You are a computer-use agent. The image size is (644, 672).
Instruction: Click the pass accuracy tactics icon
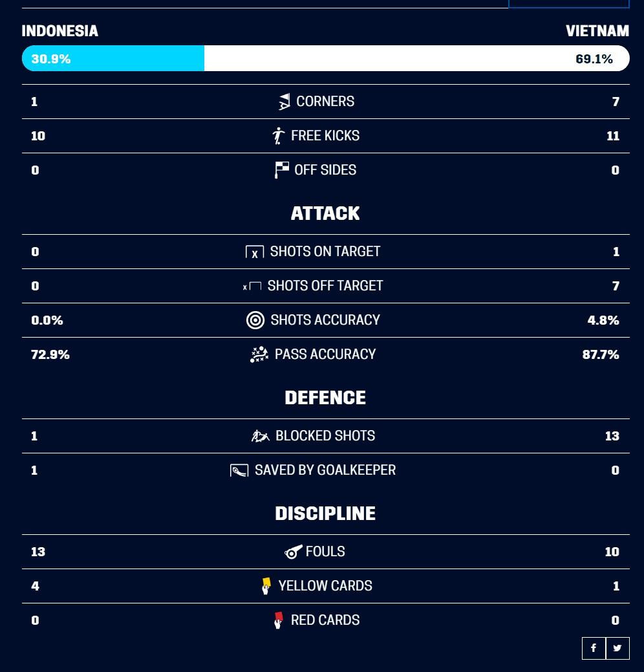(259, 354)
